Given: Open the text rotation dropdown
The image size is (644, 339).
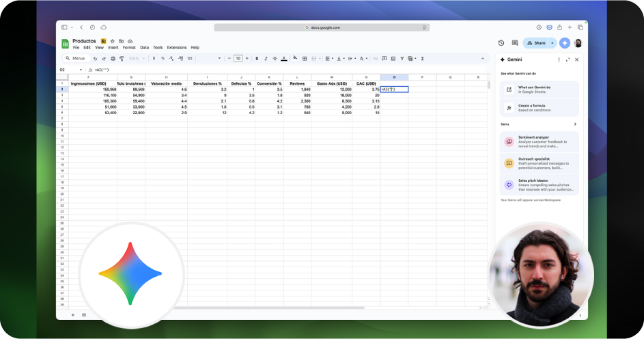Looking at the screenshot, I should [363, 59].
